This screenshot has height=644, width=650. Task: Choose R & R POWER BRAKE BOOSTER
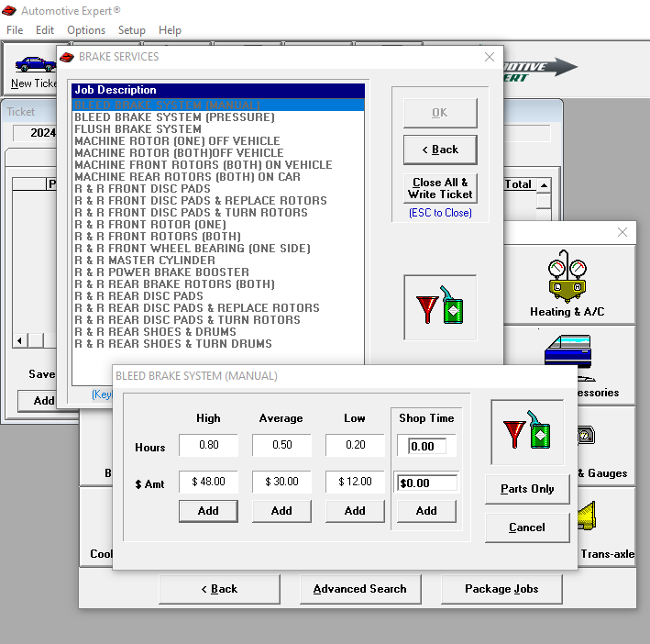161,272
